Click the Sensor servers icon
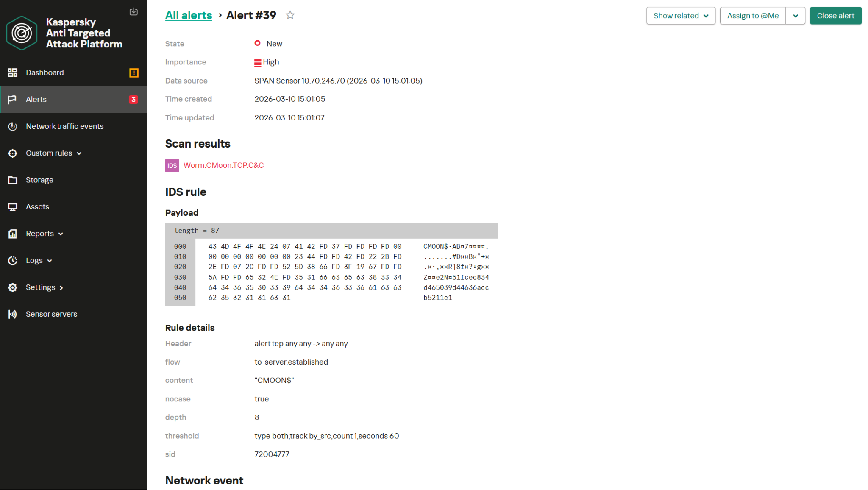This screenshot has height=490, width=868. pyautogui.click(x=13, y=314)
